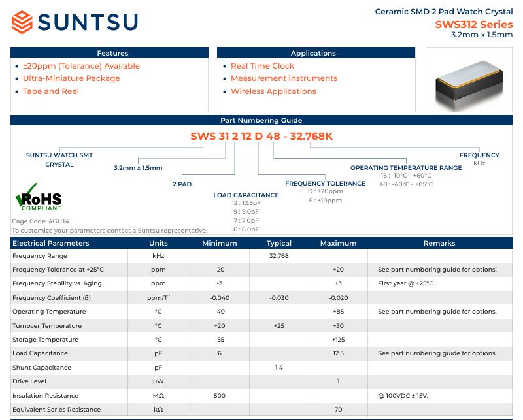This screenshot has width=523, height=420.
Task: Click the Remarks column header
Action: click(x=439, y=243)
